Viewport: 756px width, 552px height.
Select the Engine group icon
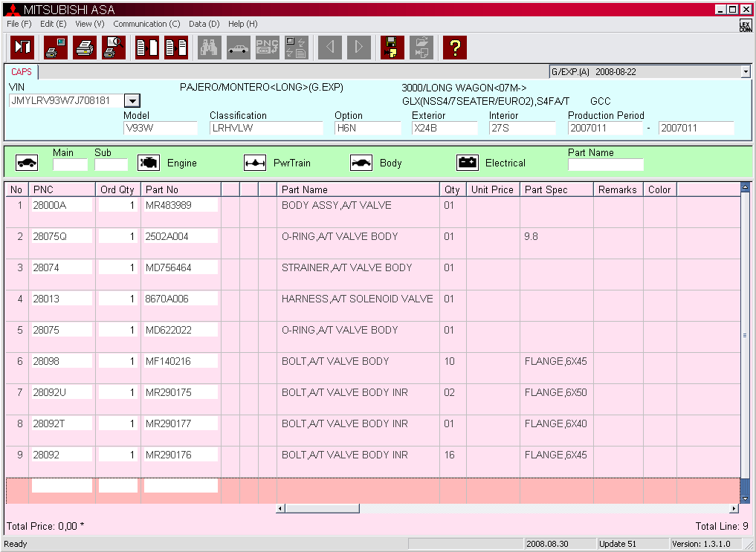[149, 163]
